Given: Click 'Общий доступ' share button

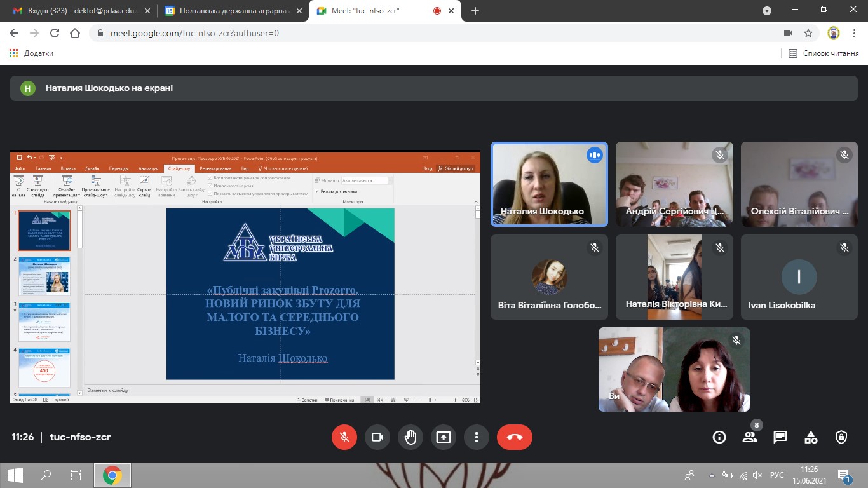Looking at the screenshot, I should click(x=456, y=168).
